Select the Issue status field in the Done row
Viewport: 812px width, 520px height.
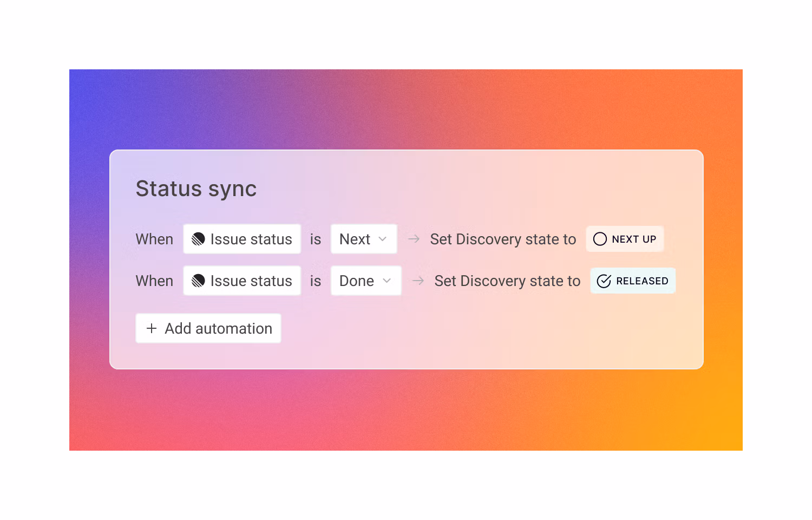pyautogui.click(x=242, y=281)
